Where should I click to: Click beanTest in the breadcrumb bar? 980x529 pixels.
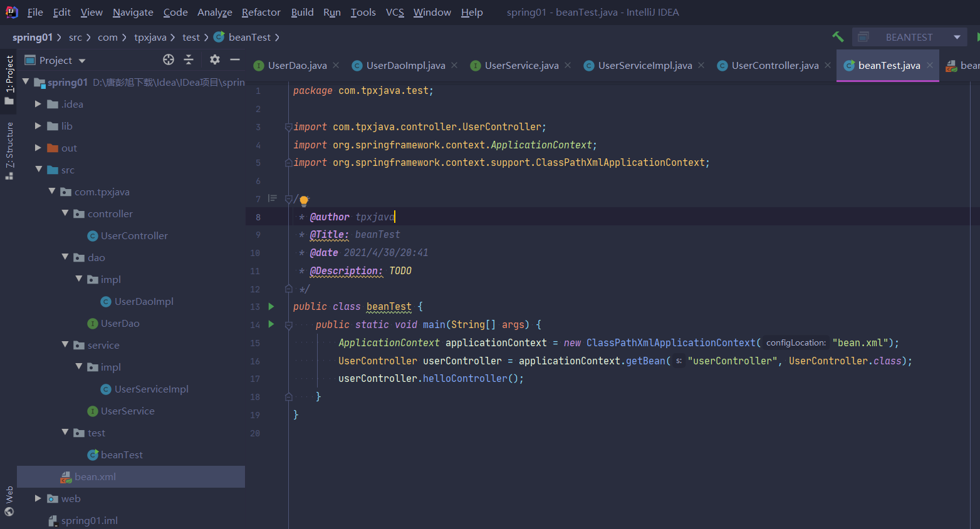(249, 38)
